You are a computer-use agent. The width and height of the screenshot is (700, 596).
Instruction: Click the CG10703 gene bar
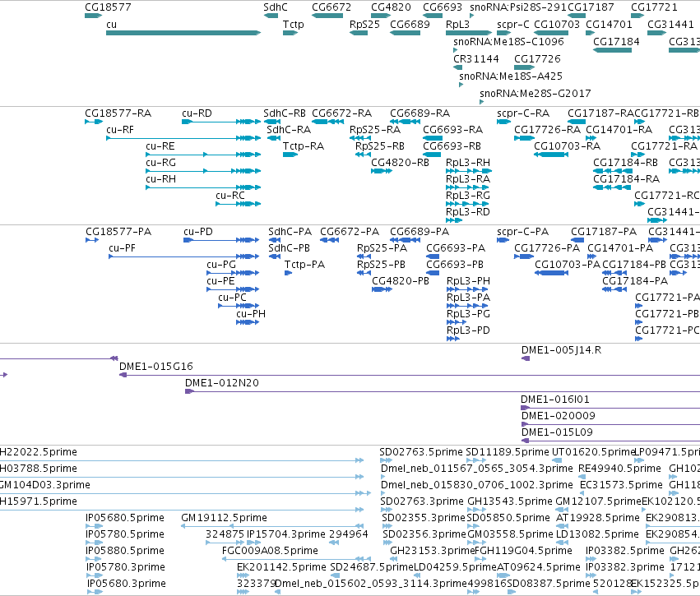551,33
